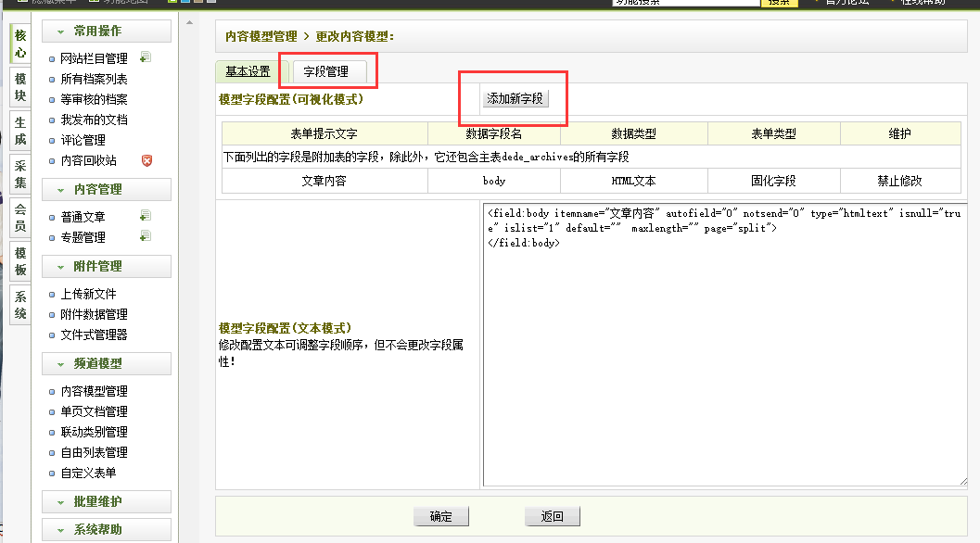Click the 维护 column header
Viewport: 980px width, 543px height.
tap(900, 133)
